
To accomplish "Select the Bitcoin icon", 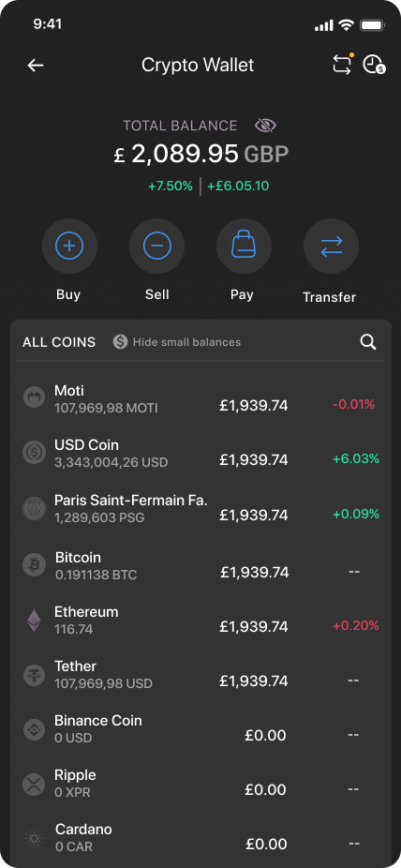I will click(35, 565).
